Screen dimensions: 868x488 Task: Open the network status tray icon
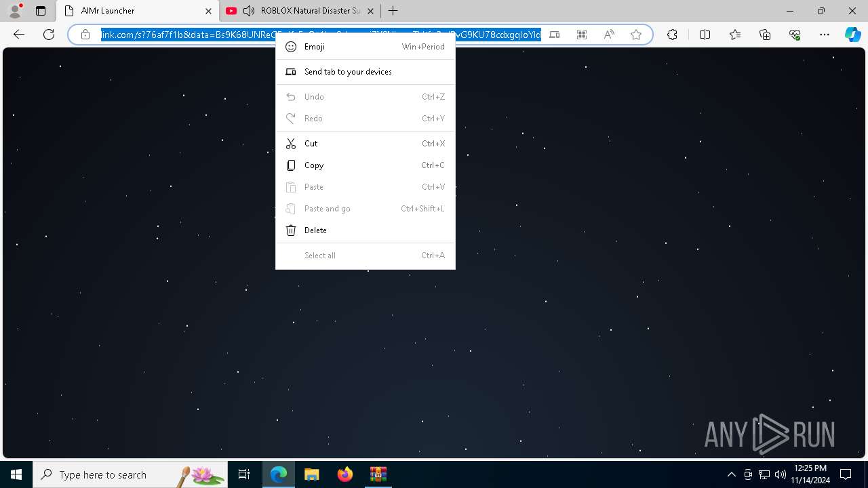coord(764,474)
